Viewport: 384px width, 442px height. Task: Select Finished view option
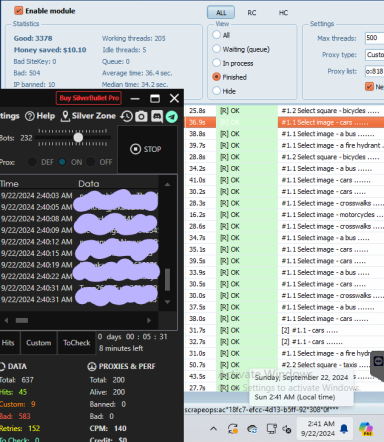[x=217, y=77]
